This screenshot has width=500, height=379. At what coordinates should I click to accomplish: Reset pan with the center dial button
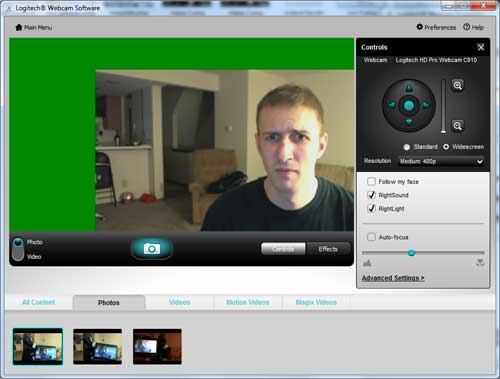click(409, 106)
